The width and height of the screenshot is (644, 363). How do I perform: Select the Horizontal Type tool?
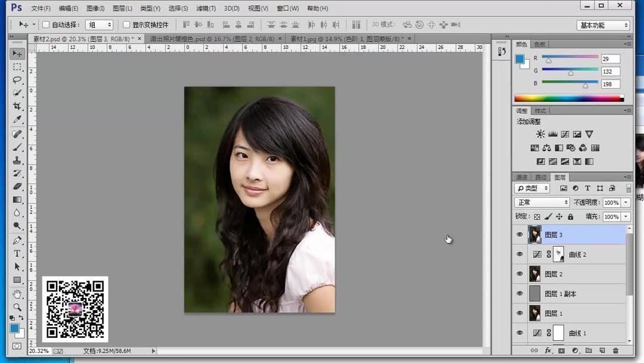pyautogui.click(x=17, y=254)
